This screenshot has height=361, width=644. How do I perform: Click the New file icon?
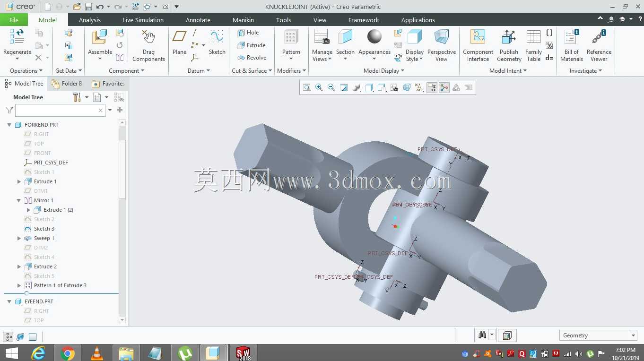[x=48, y=7]
